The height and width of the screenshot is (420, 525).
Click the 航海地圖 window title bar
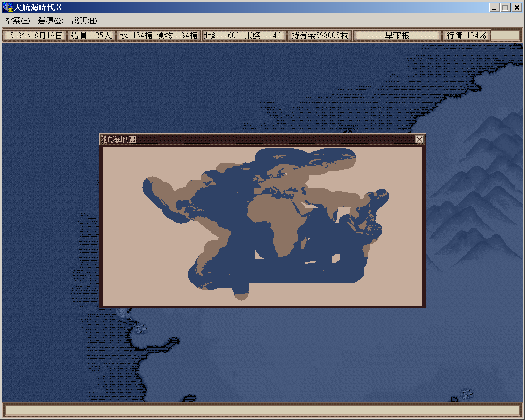[x=255, y=139]
